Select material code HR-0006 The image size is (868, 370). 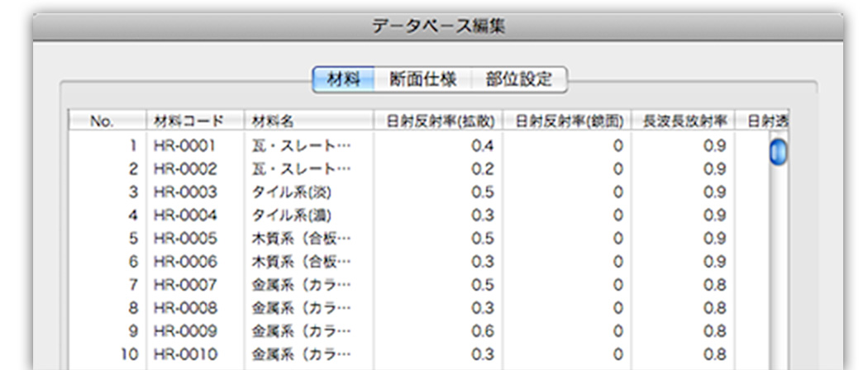(x=184, y=262)
